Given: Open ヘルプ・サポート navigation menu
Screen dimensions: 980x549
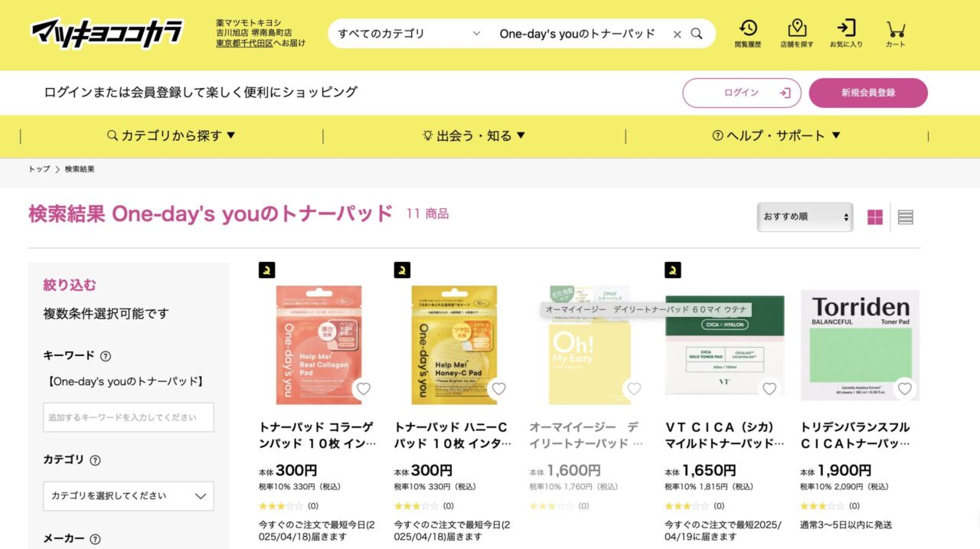Looking at the screenshot, I should click(x=776, y=136).
